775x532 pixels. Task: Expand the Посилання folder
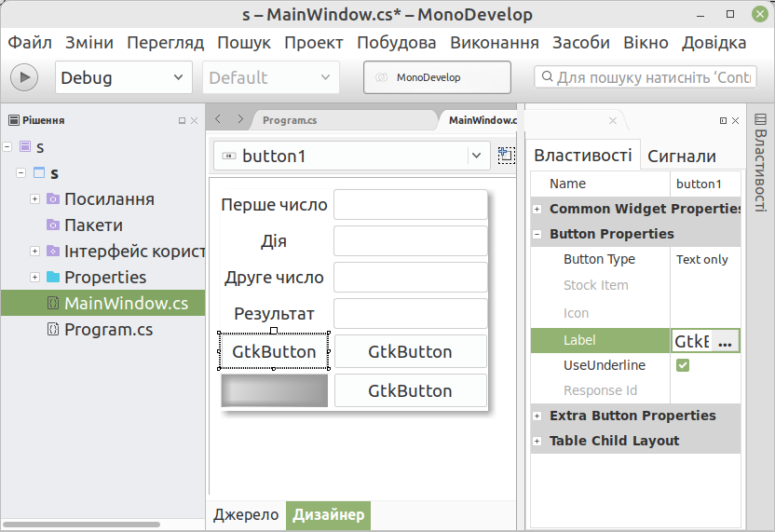coord(34,198)
